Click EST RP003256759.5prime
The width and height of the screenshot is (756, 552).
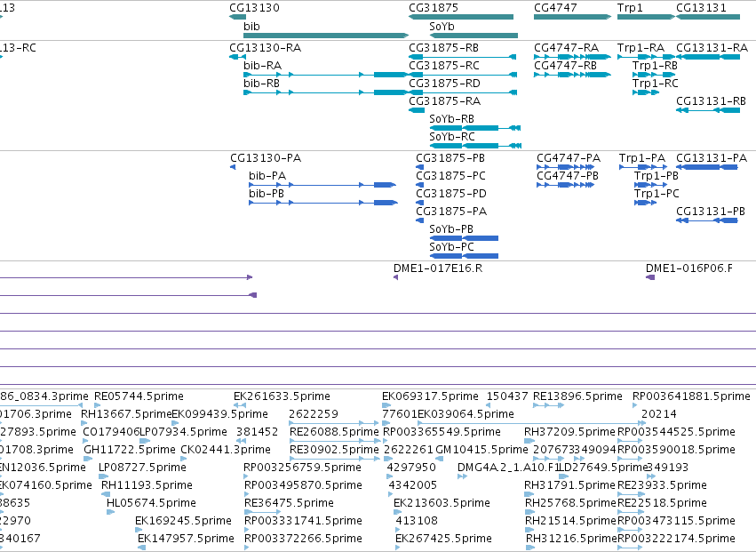246,476
